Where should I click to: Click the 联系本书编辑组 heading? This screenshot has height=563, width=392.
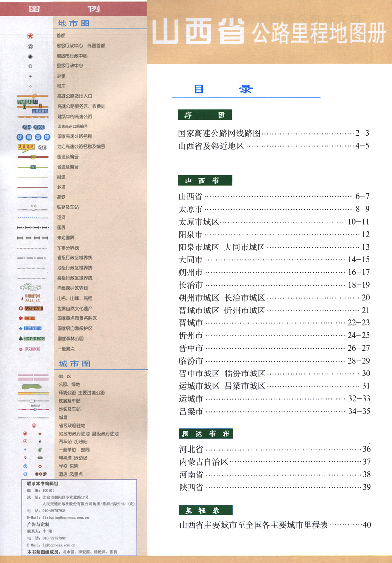[42, 484]
